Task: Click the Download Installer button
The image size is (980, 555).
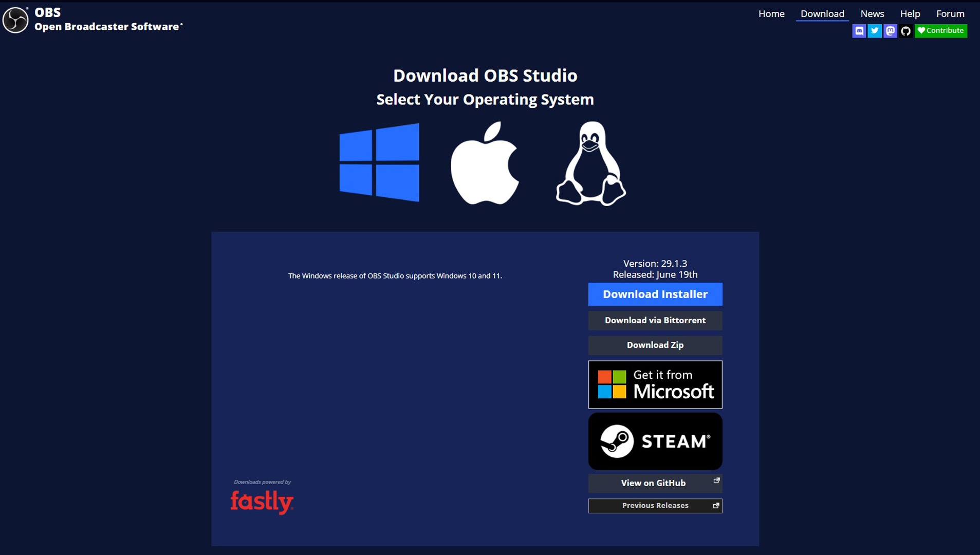Action: [655, 294]
